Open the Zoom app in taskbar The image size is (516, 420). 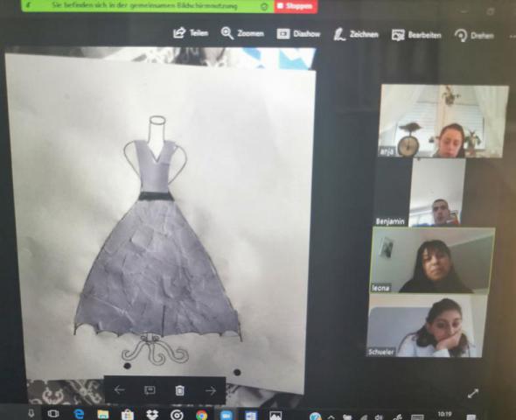(227, 415)
